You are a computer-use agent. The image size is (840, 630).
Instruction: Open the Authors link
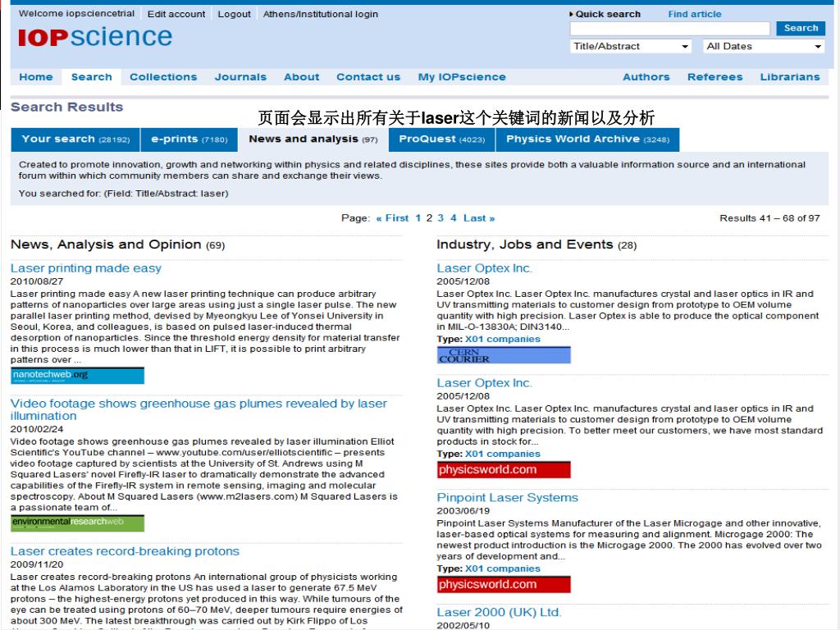click(646, 77)
